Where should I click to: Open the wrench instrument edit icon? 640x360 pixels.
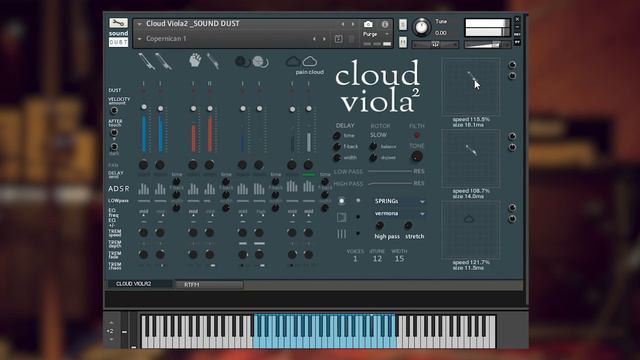click(118, 23)
